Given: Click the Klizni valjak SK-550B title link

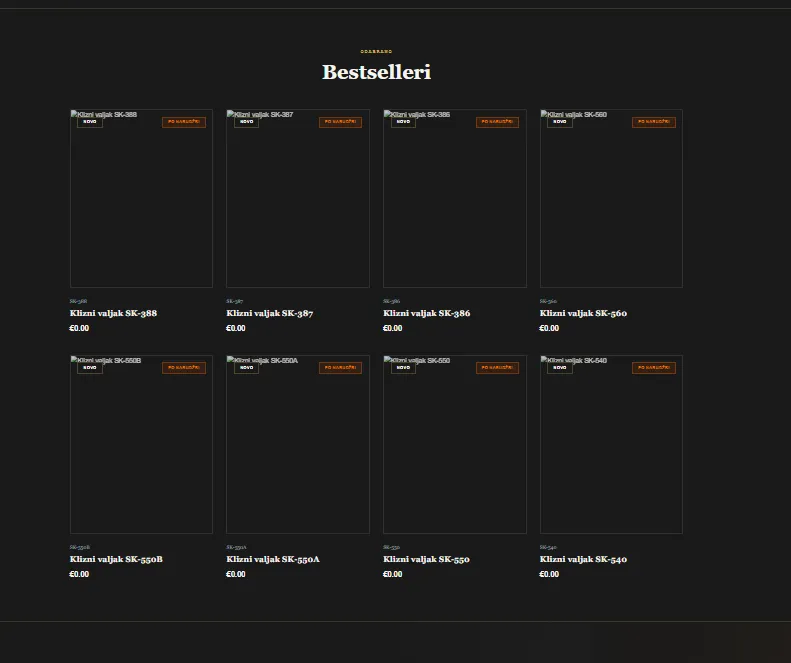Looking at the screenshot, I should pyautogui.click(x=116, y=559).
